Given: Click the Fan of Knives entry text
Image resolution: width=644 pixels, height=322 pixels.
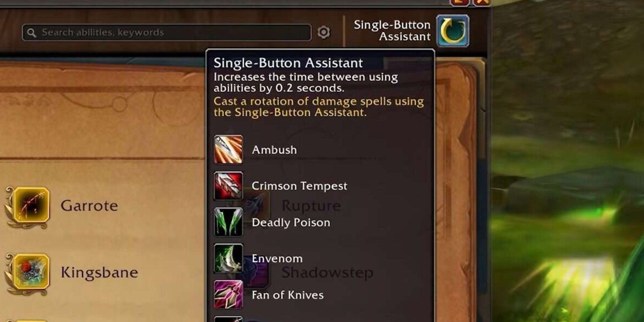Looking at the screenshot, I should pos(288,295).
